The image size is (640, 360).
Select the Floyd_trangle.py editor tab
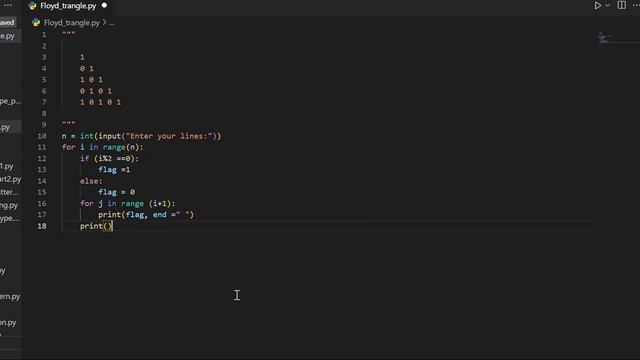68,6
